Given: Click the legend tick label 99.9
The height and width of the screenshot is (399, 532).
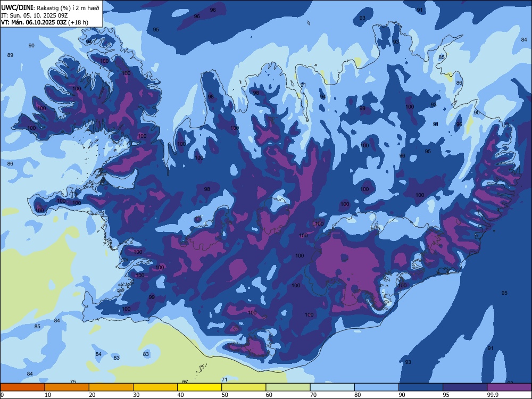Looking at the screenshot, I should (x=493, y=395).
